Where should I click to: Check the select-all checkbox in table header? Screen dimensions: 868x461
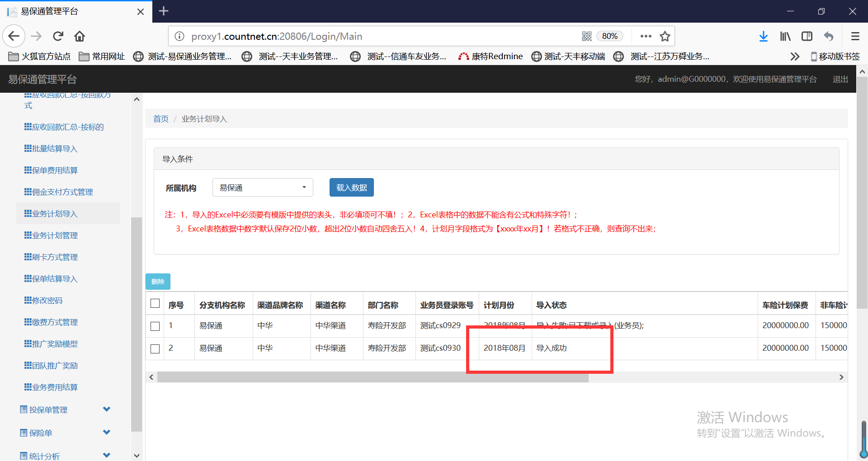click(x=155, y=303)
